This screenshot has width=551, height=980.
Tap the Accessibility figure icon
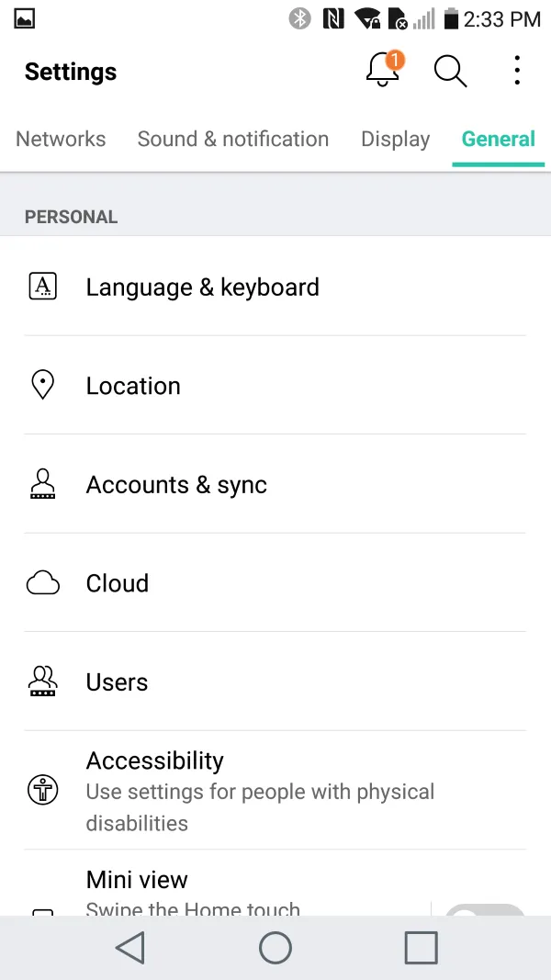point(43,790)
